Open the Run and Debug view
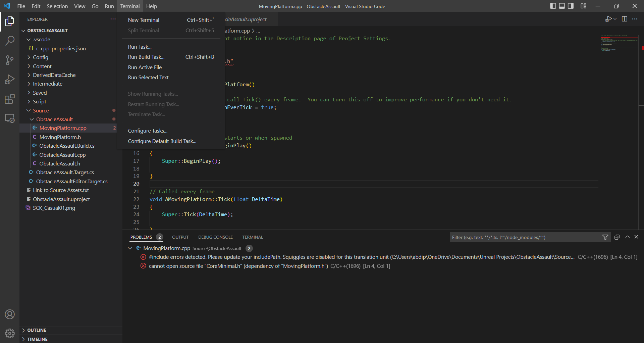The height and width of the screenshot is (343, 644). pyautogui.click(x=10, y=80)
